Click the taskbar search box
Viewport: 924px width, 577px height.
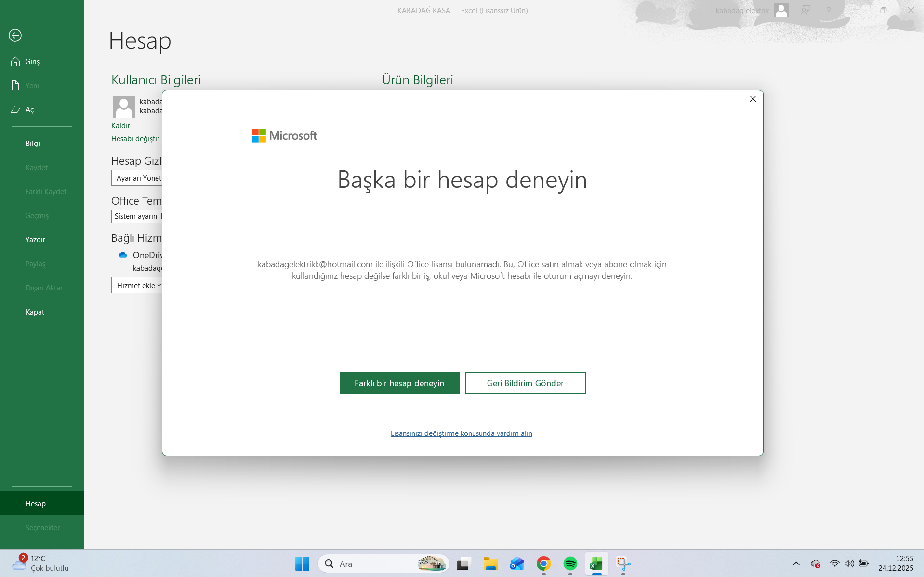coord(383,564)
